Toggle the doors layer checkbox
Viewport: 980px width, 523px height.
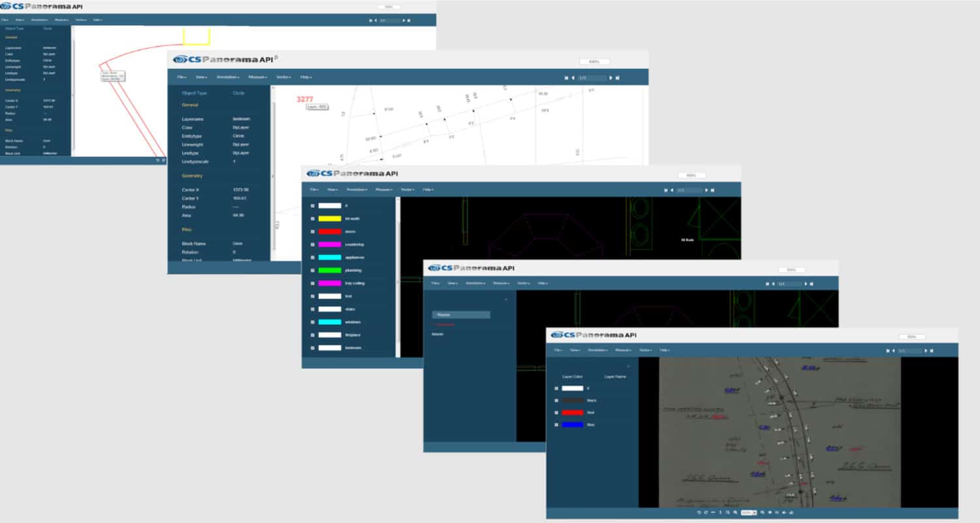click(312, 231)
